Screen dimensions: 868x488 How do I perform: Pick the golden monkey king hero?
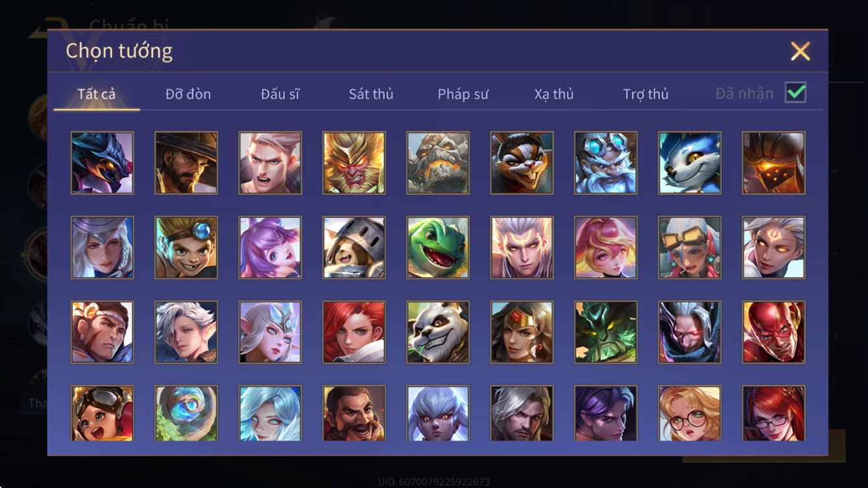[x=354, y=163]
